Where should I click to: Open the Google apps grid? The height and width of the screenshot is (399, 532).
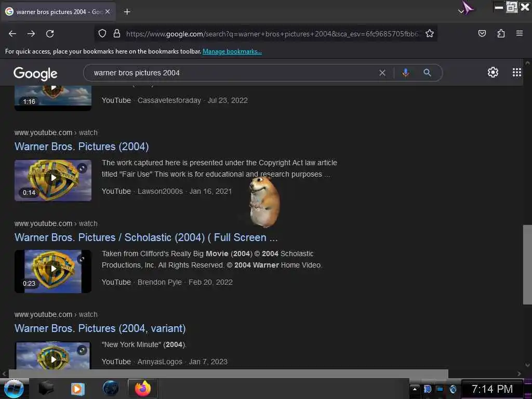pos(517,72)
